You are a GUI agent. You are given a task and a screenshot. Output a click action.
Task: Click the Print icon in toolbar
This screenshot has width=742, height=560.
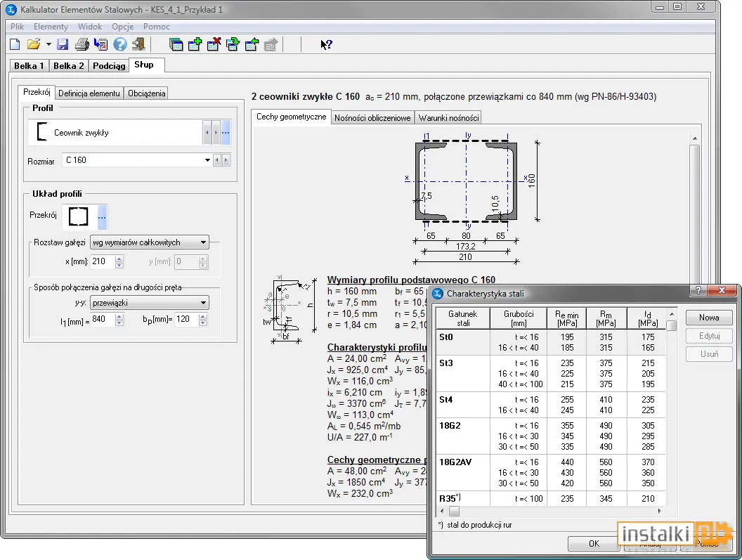click(82, 44)
